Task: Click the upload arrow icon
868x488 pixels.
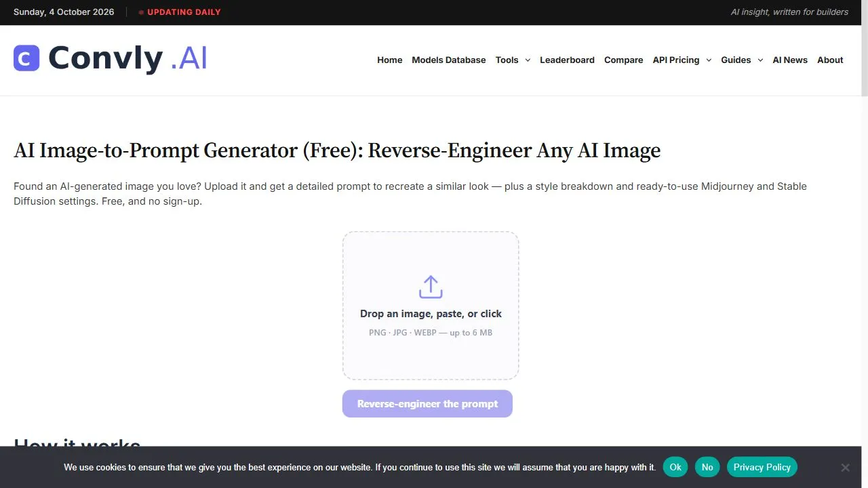Action: (x=431, y=287)
